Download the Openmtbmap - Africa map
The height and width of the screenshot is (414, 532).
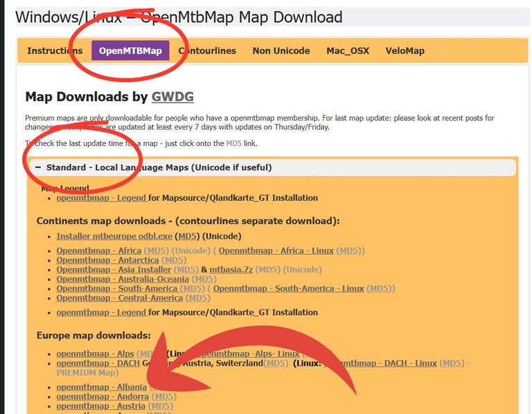[98, 251]
